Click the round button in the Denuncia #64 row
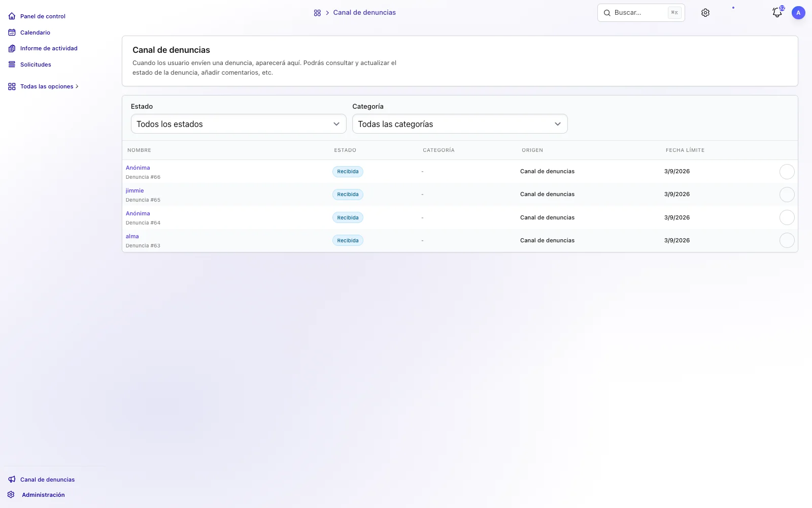812x508 pixels. tap(787, 217)
